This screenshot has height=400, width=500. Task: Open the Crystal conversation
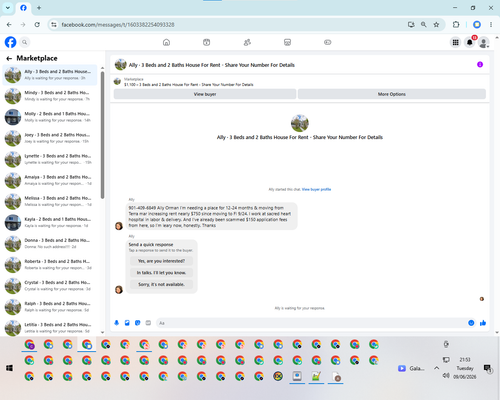(x=50, y=286)
